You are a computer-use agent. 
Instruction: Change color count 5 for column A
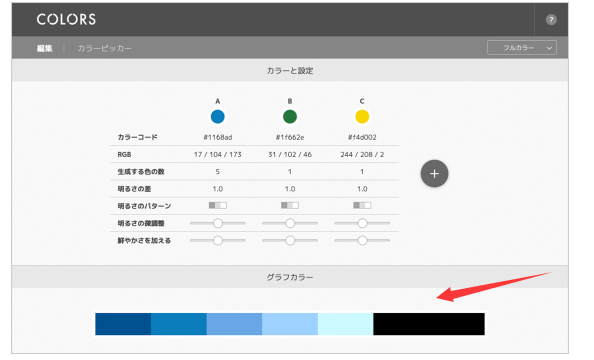pyautogui.click(x=217, y=172)
